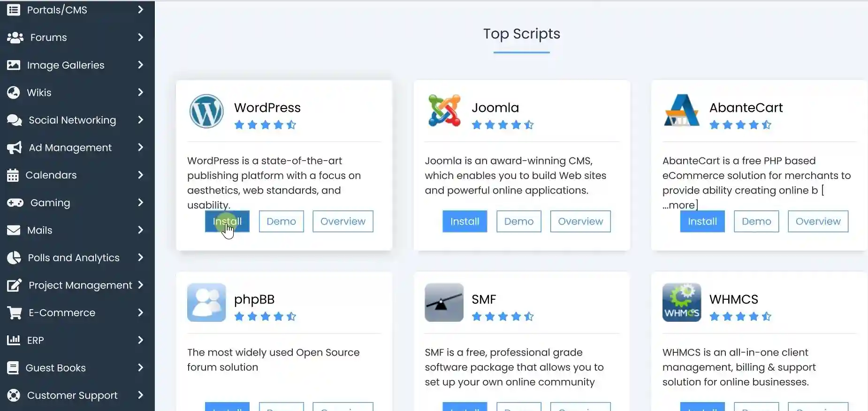This screenshot has height=411, width=868.
Task: Install Joomla
Action: [x=464, y=221]
